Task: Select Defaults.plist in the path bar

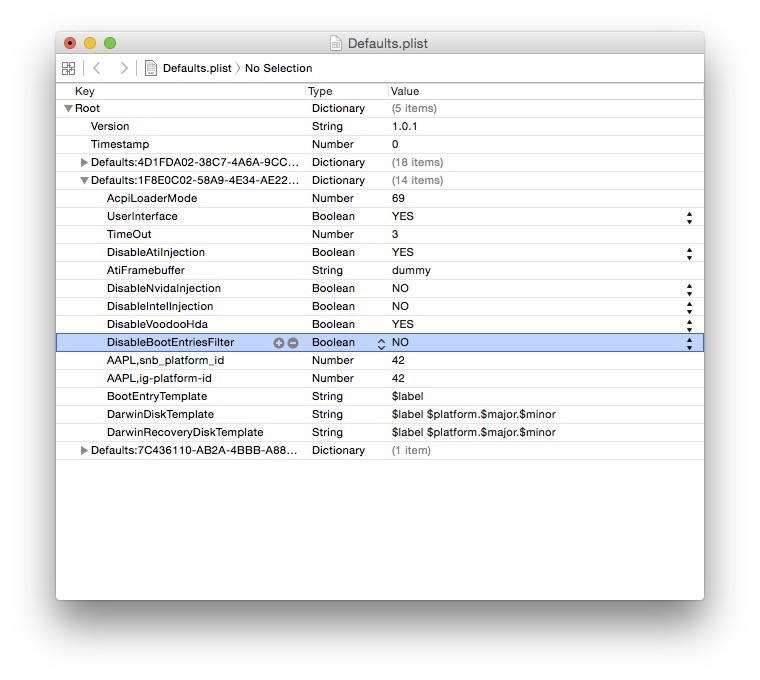Action: 196,68
